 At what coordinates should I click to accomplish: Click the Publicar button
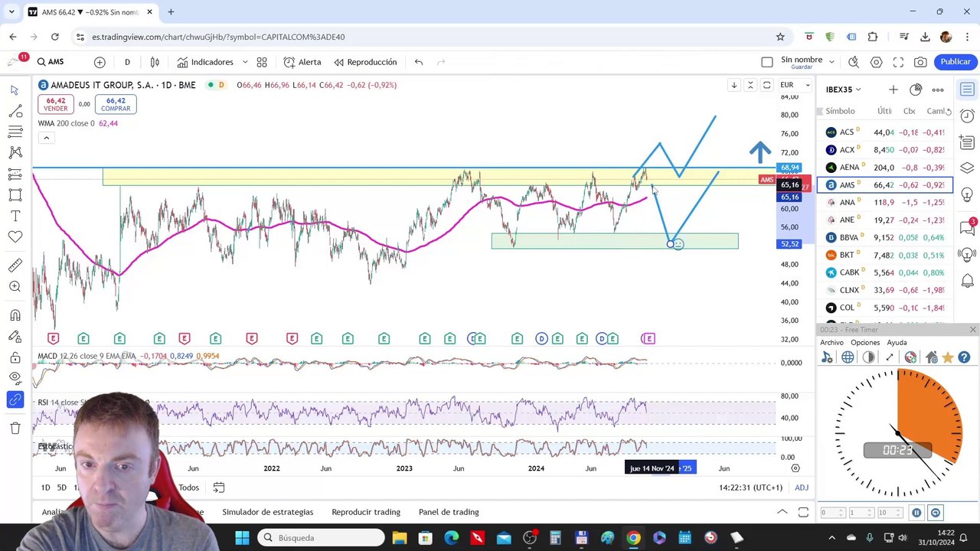[x=955, y=62]
